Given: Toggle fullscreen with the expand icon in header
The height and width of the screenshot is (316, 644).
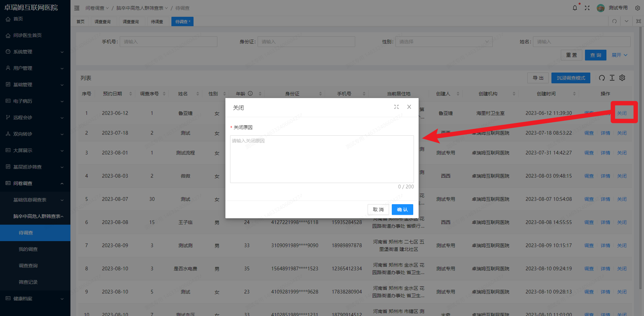Looking at the screenshot, I should coord(587,8).
